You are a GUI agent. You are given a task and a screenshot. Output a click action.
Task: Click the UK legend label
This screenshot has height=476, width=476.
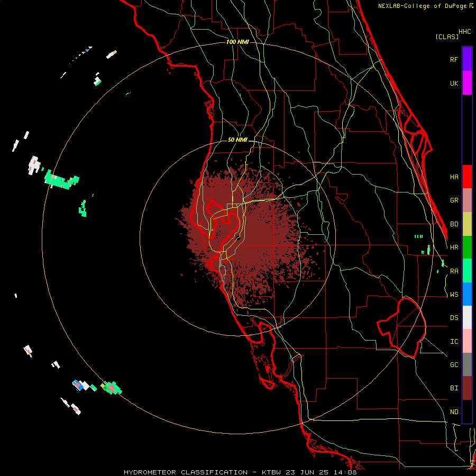(454, 83)
